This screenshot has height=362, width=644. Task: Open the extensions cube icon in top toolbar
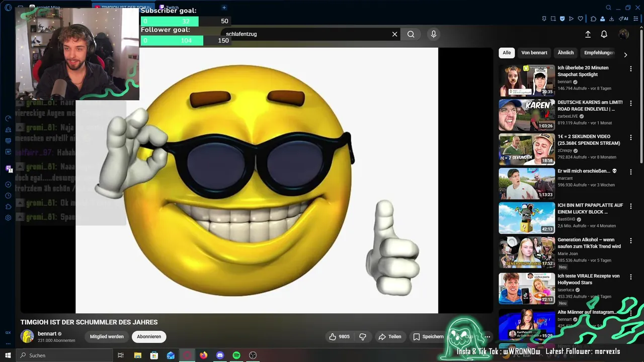click(593, 19)
